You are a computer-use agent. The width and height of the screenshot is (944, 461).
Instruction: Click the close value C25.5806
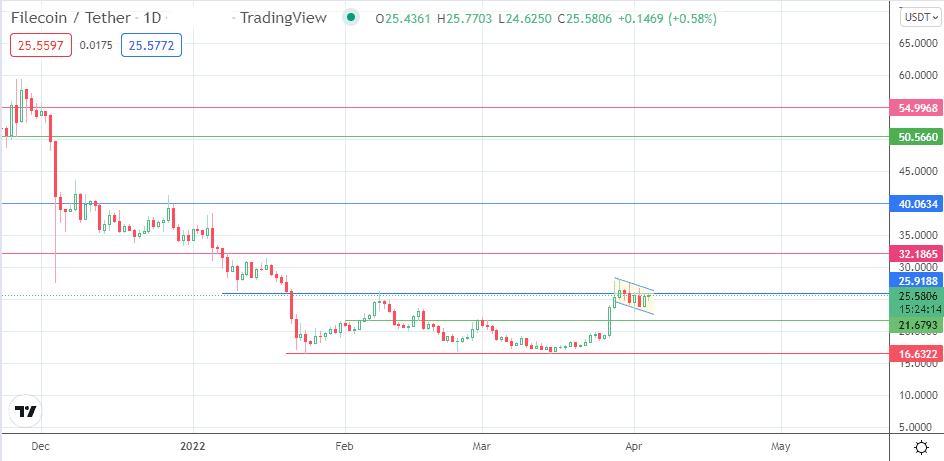tap(585, 19)
